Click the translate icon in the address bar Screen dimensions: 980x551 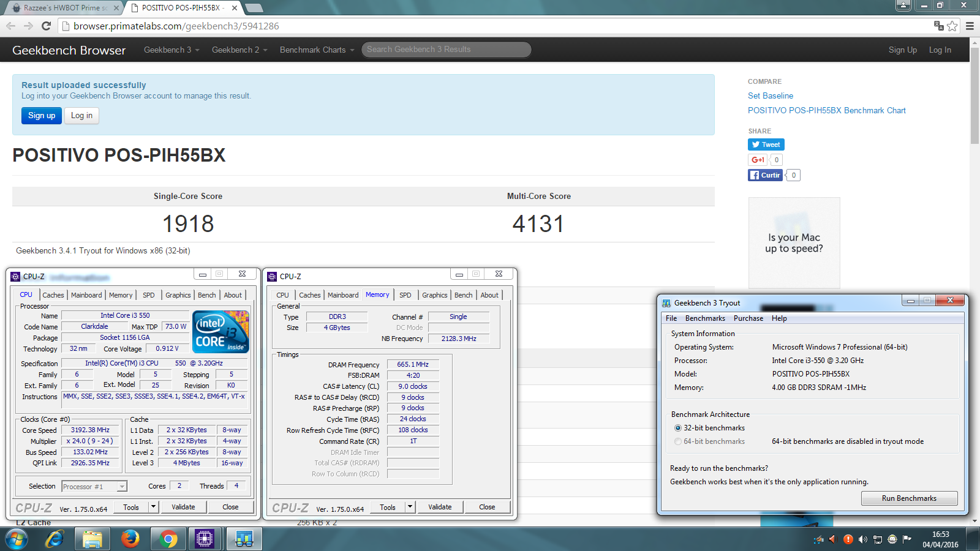coord(938,26)
